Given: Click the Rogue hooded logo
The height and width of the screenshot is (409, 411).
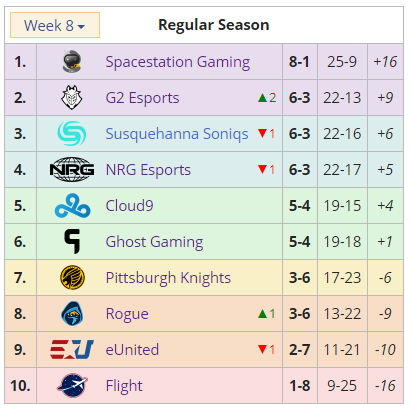Looking at the screenshot, I should (x=72, y=314).
